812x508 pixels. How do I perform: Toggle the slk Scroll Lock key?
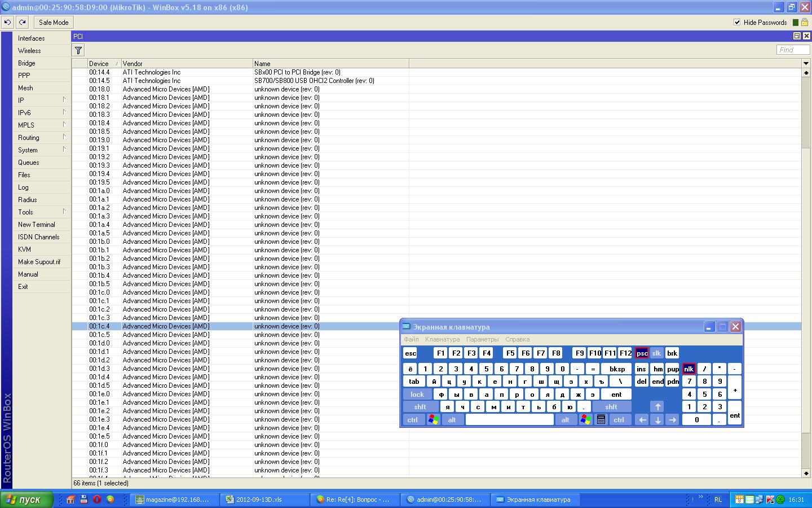tap(656, 353)
